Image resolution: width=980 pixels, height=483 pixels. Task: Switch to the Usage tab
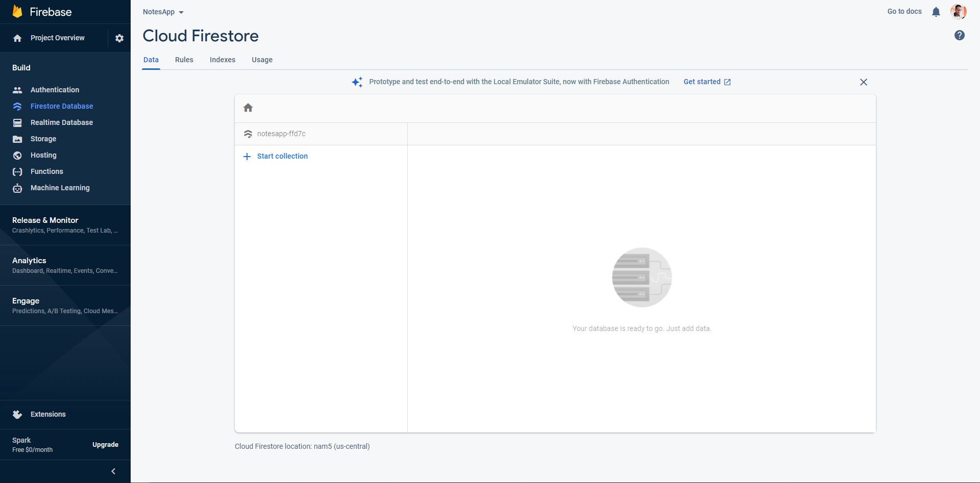(262, 60)
